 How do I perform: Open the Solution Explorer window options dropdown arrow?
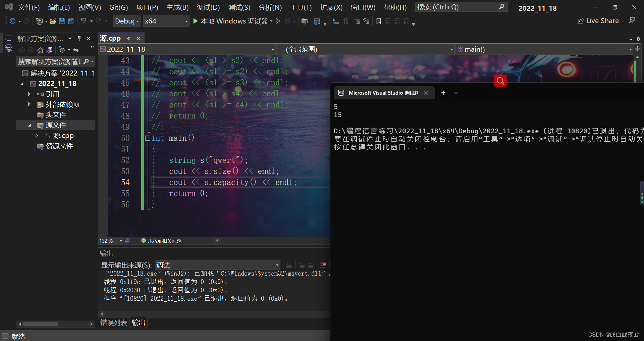[70, 39]
